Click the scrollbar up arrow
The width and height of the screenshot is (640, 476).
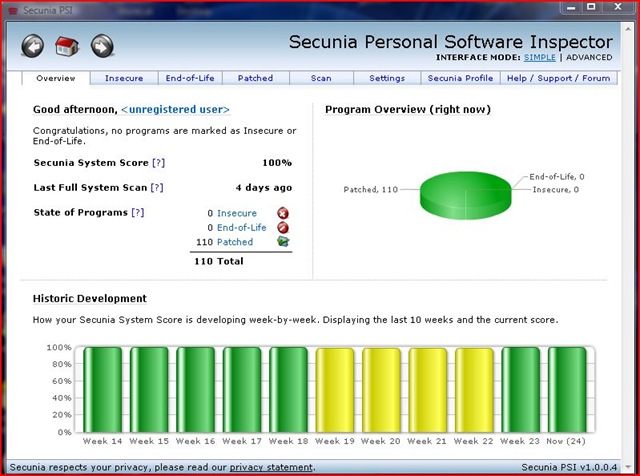628,29
